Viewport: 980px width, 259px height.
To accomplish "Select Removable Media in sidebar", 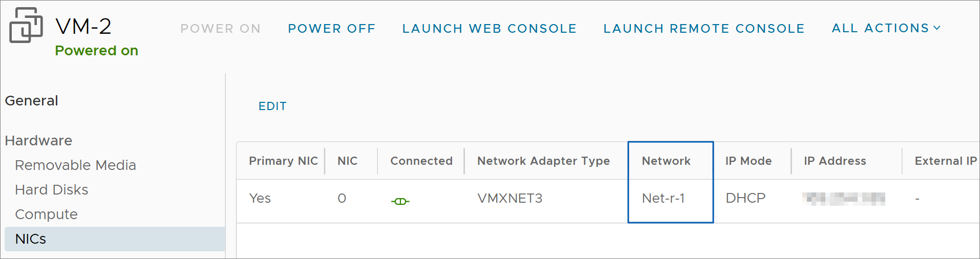I will pyautogui.click(x=75, y=165).
